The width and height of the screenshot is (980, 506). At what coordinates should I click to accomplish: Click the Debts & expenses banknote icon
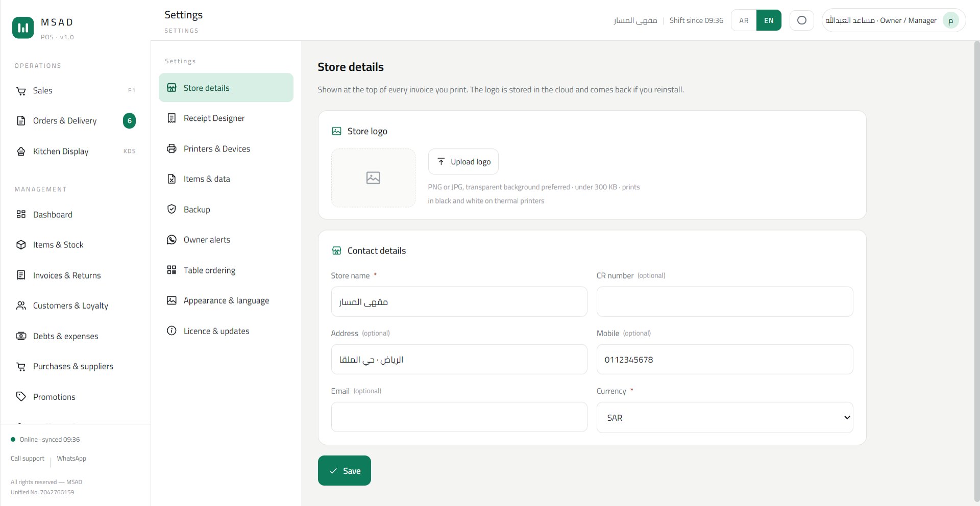(21, 336)
